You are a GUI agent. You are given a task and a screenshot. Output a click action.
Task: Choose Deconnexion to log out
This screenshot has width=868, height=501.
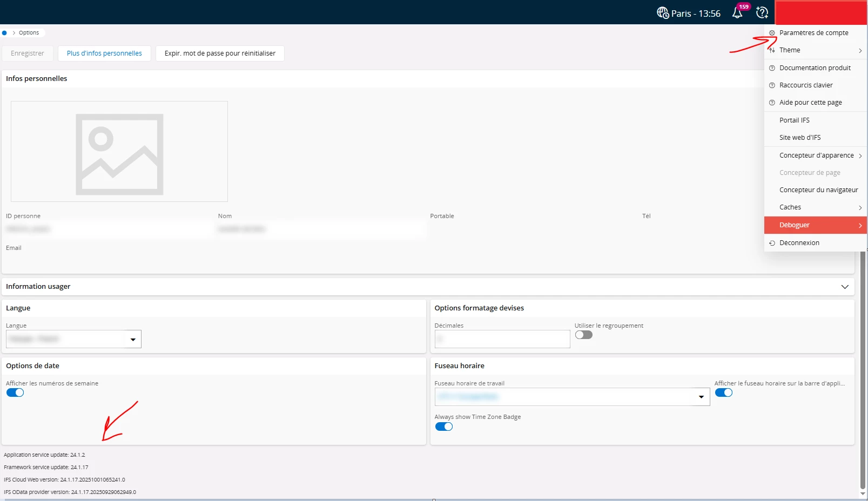click(x=816, y=243)
